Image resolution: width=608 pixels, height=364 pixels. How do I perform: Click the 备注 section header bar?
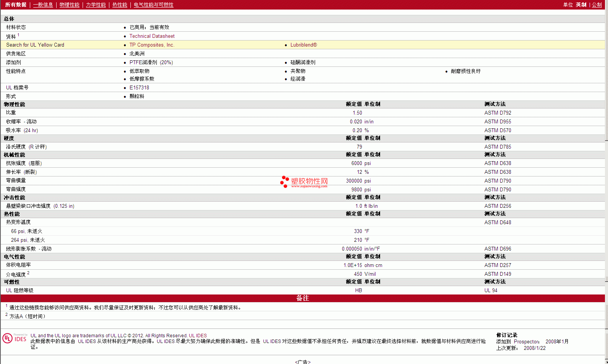click(302, 298)
